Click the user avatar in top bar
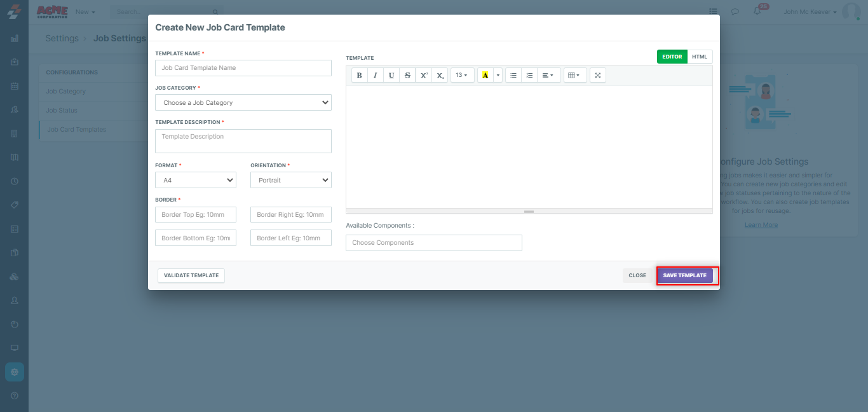The width and height of the screenshot is (868, 412). tap(851, 11)
